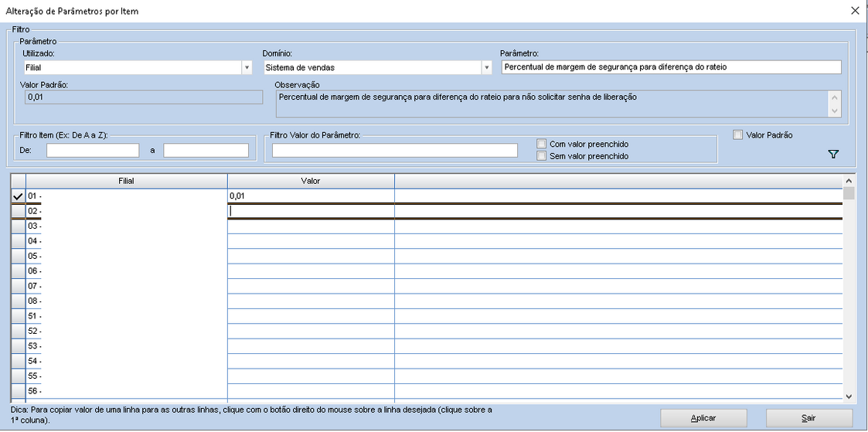Click the Aplicar button
This screenshot has height=432, width=868.
tap(703, 418)
